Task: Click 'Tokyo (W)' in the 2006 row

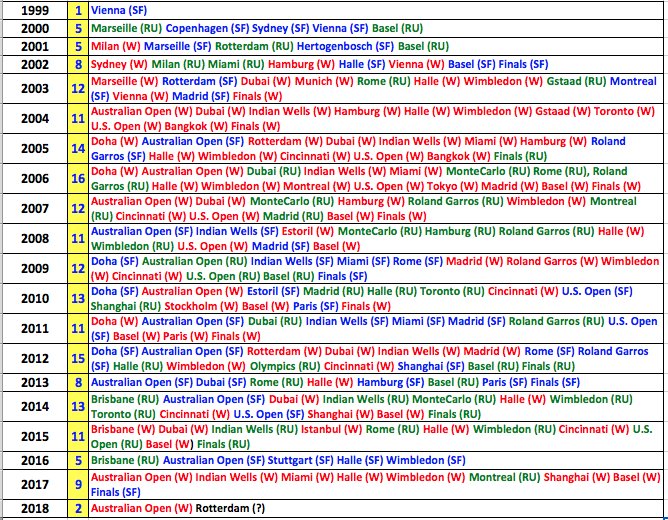Action: [x=452, y=187]
